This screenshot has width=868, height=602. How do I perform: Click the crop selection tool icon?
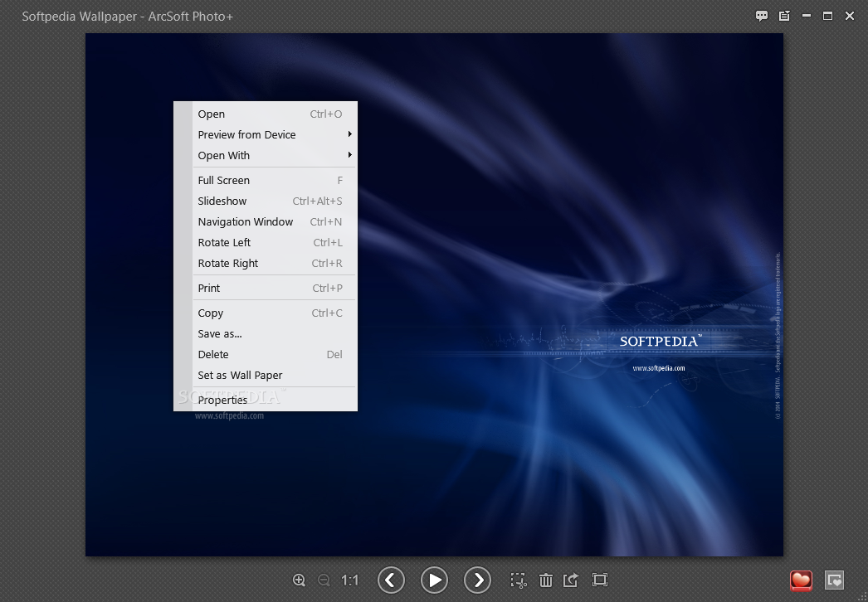(518, 580)
